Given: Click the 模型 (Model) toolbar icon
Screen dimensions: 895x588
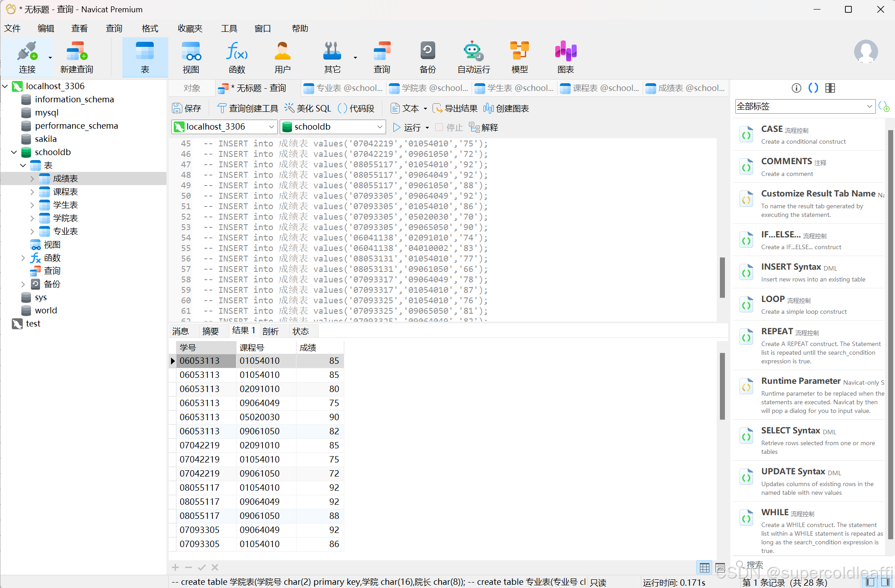Looking at the screenshot, I should pos(519,57).
